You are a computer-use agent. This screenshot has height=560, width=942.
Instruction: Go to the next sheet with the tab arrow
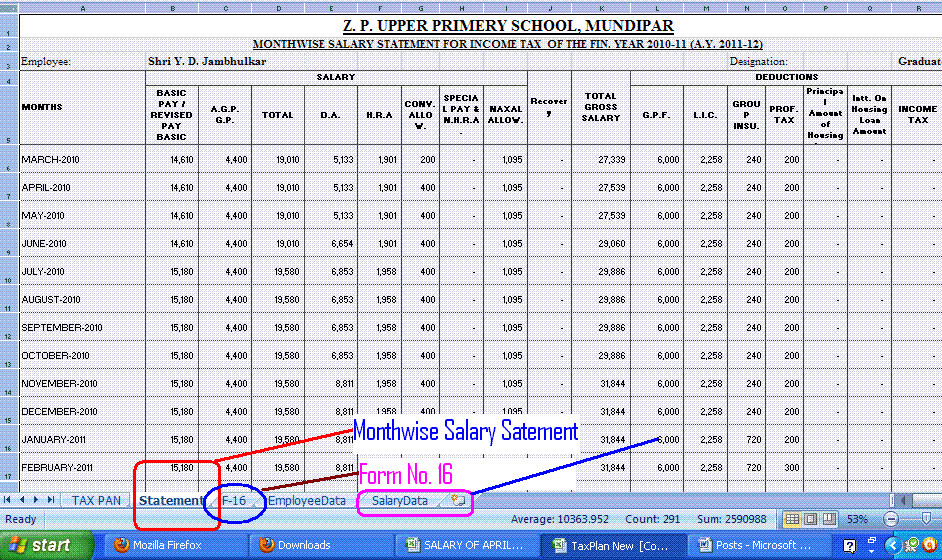[x=36, y=500]
